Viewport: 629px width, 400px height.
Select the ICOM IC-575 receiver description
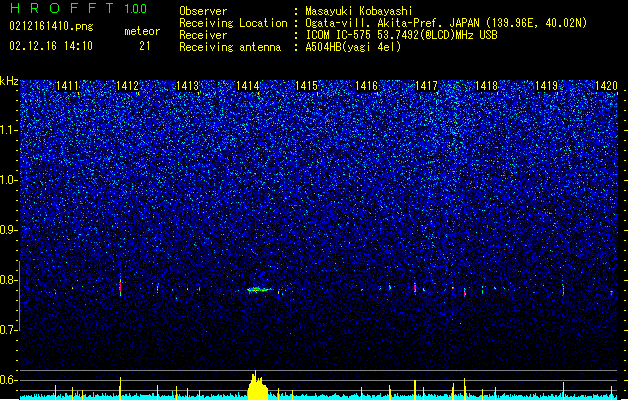[402, 35]
